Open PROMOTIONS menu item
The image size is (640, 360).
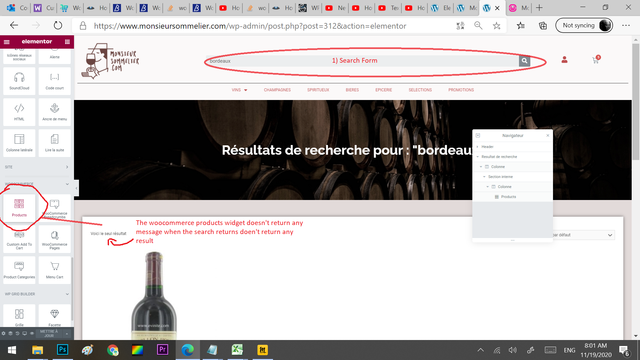(x=461, y=90)
